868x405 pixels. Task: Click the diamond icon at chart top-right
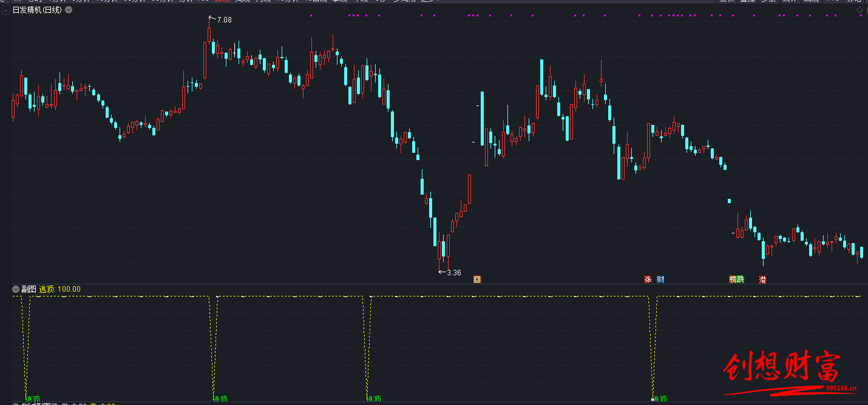point(860,10)
